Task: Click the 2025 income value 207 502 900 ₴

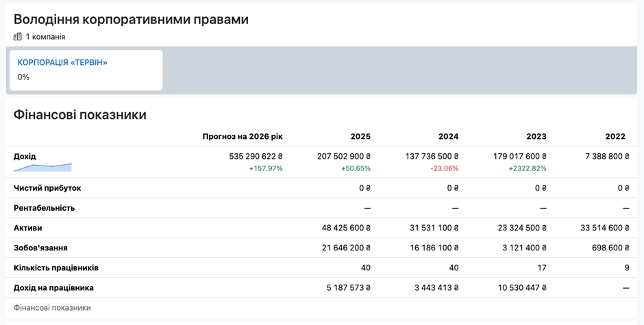Action: 344,156
